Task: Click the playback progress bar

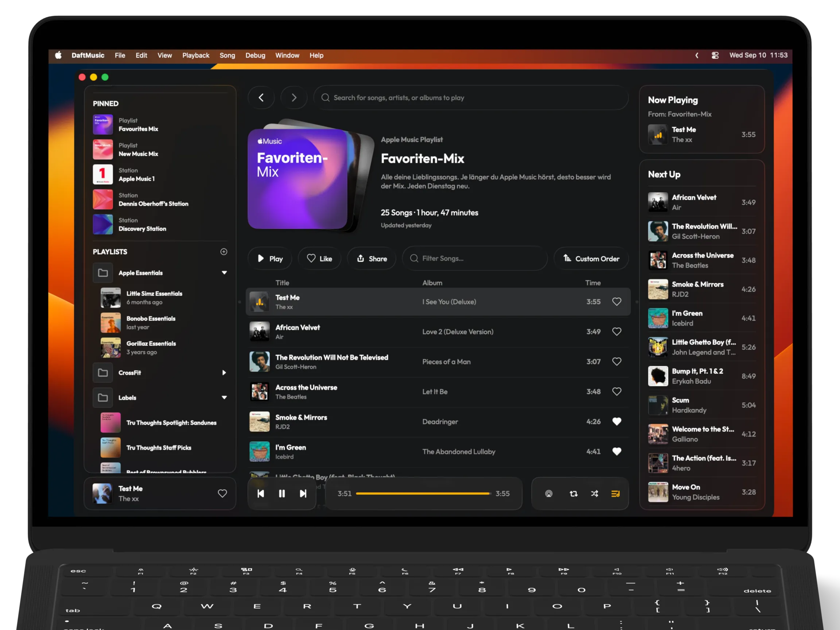Action: pyautogui.click(x=423, y=493)
